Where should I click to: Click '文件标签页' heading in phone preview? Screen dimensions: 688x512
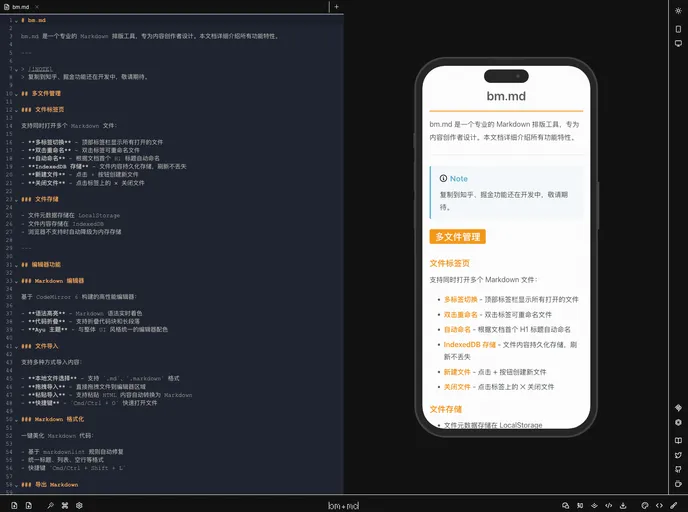tap(449, 263)
